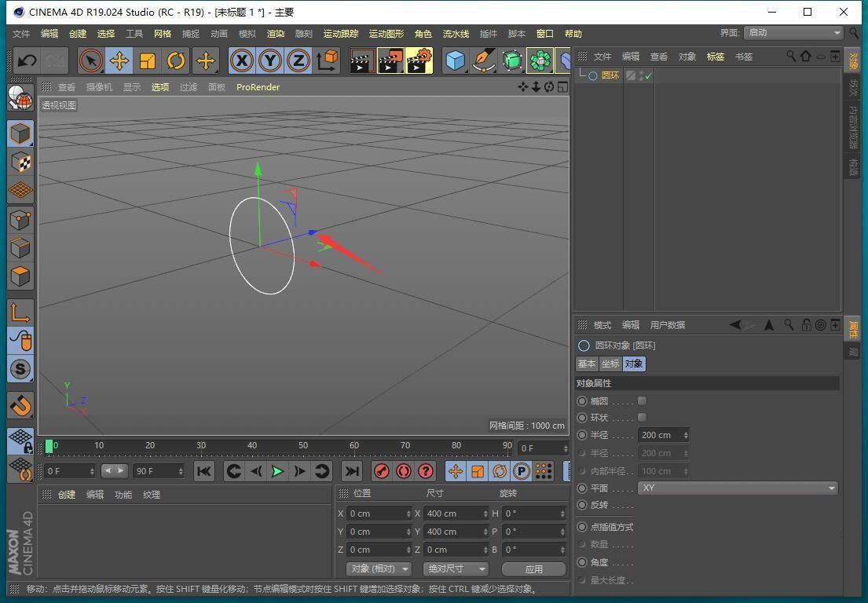This screenshot has width=868, height=603.
Task: Add a Cube primitive object
Action: (x=455, y=60)
